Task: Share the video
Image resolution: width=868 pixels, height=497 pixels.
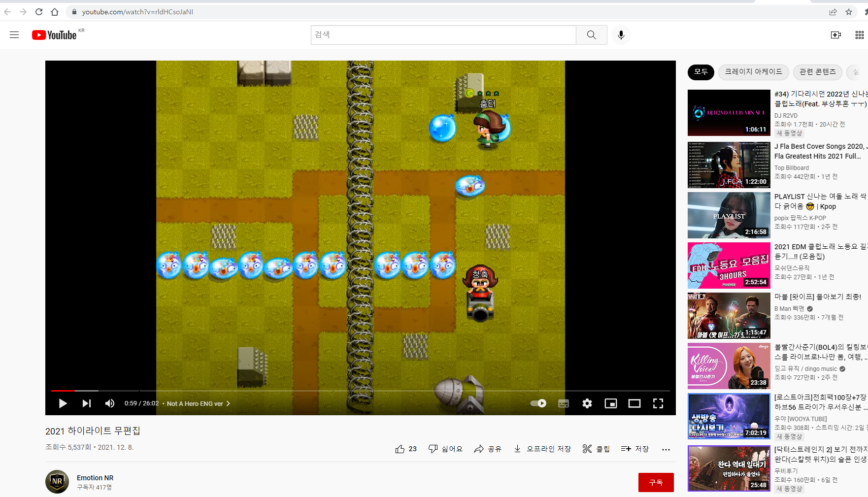Action: (488, 449)
